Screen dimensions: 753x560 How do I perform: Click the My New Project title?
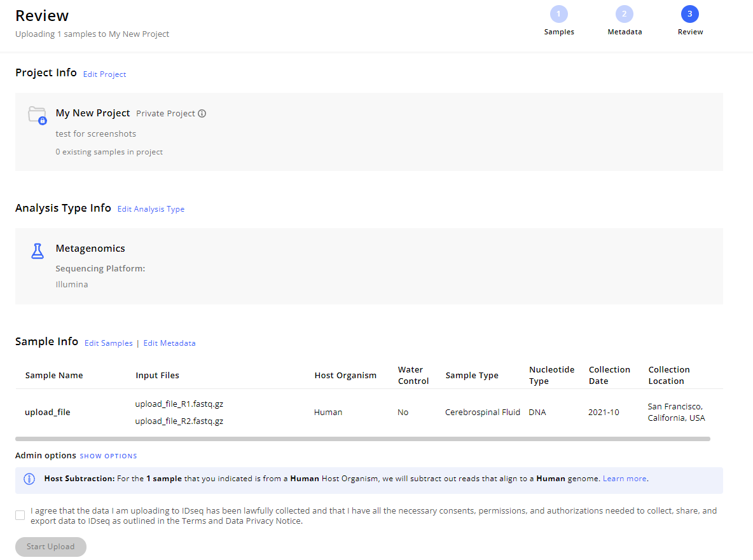[x=93, y=113]
